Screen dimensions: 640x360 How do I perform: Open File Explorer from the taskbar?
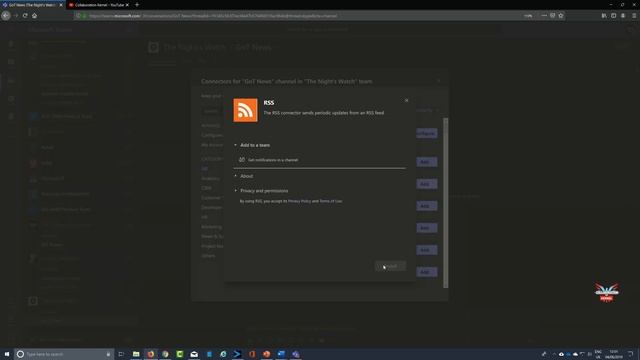pyautogui.click(x=136, y=354)
